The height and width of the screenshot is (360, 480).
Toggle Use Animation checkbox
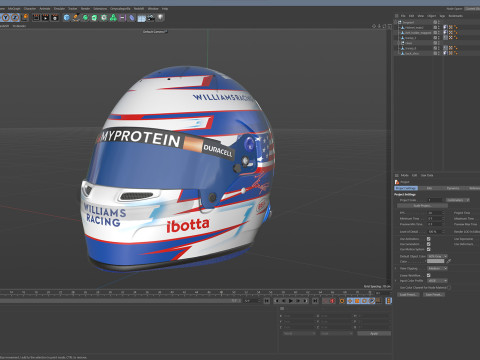429,239
